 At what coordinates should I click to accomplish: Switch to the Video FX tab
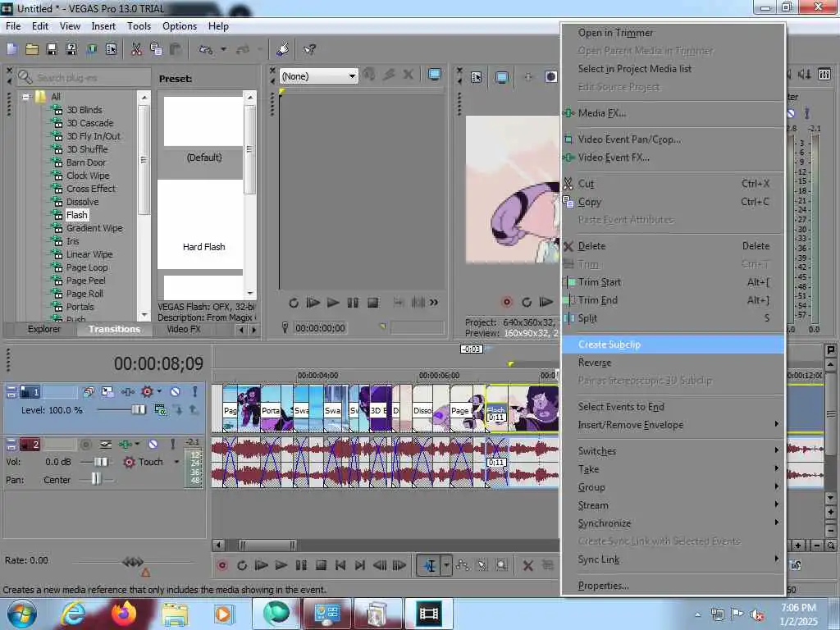(183, 329)
